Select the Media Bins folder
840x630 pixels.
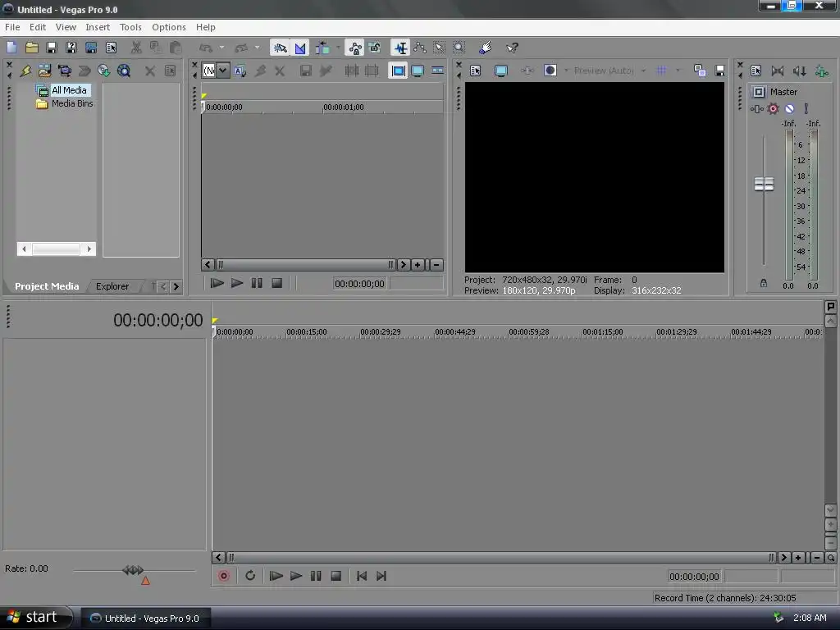click(x=72, y=103)
